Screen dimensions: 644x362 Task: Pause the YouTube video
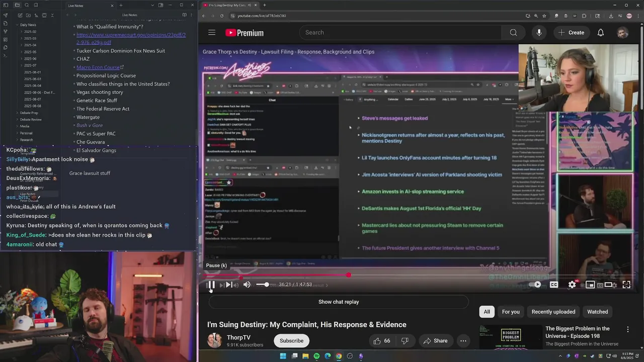[x=211, y=285]
